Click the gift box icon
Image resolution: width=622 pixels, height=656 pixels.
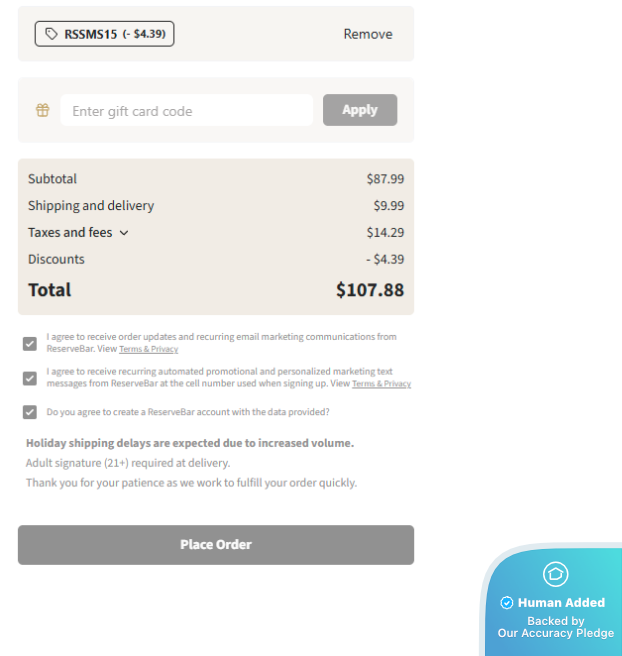click(x=43, y=110)
